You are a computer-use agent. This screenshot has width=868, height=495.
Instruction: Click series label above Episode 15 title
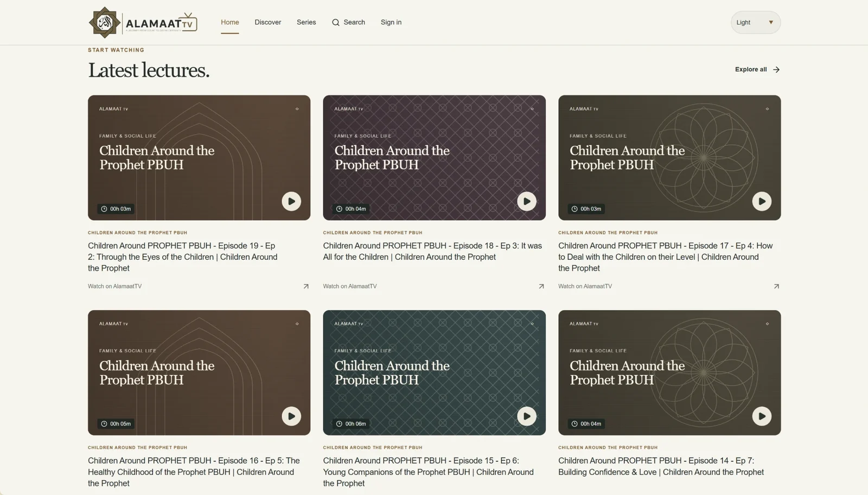point(373,447)
